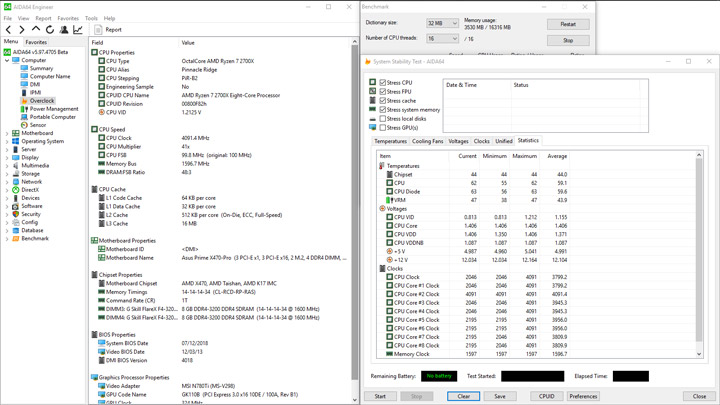This screenshot has width=720, height=405.
Task: Enable the Stress local disks checkbox
Action: (382, 118)
